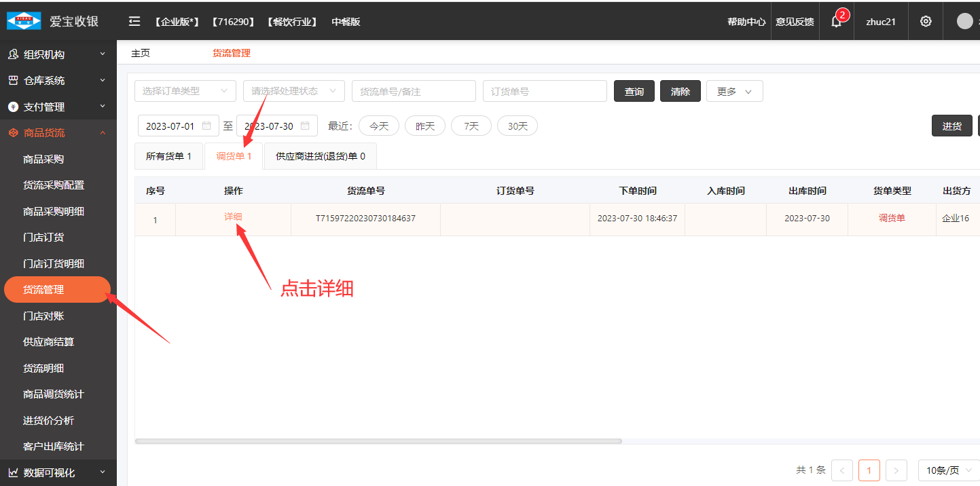Click the 爱宝收银 logo icon
This screenshot has width=980, height=486.
pos(24,21)
